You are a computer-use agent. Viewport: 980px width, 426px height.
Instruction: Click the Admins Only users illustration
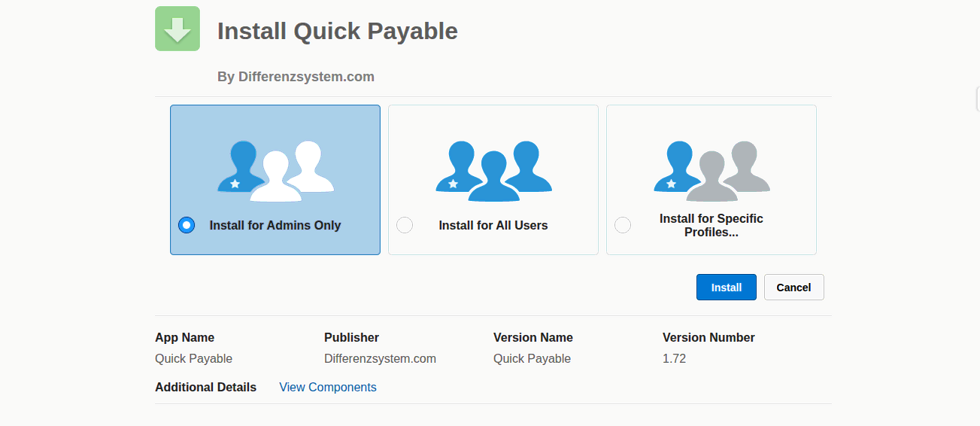[x=276, y=171]
